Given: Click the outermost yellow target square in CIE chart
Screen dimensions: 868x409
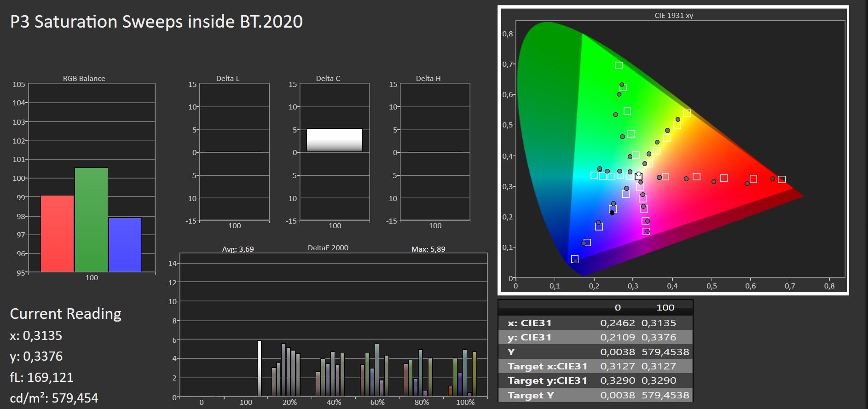Looking at the screenshot, I should pos(687,113).
